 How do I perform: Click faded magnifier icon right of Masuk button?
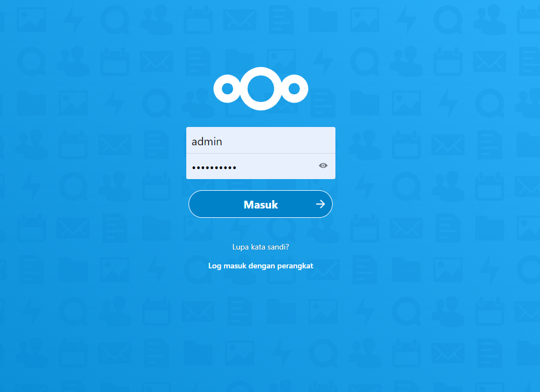[406, 186]
